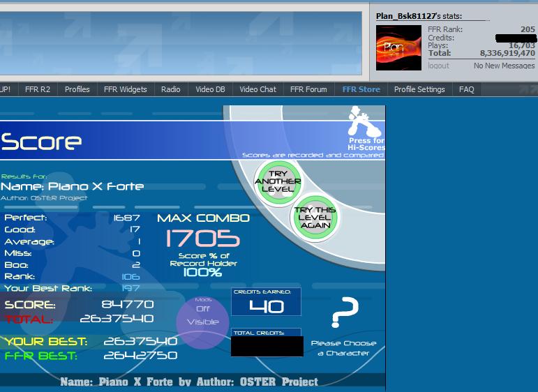
Task: Click Please Choose a Character text
Action: (343, 348)
